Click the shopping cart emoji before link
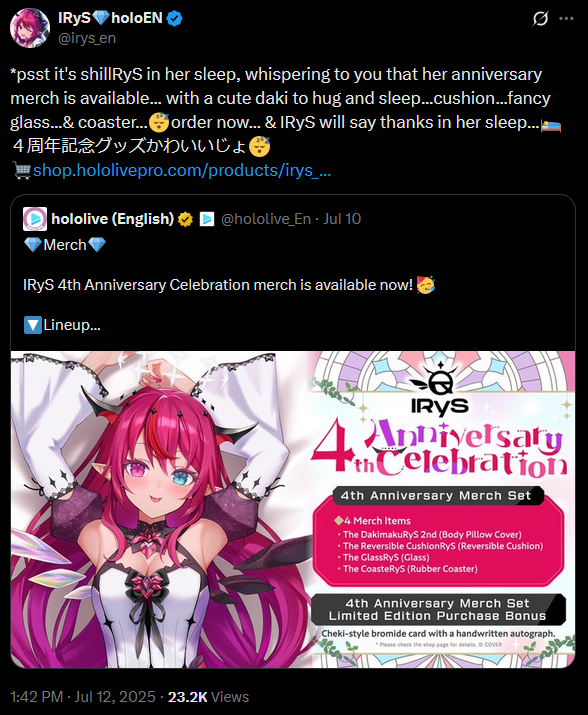 [21, 171]
